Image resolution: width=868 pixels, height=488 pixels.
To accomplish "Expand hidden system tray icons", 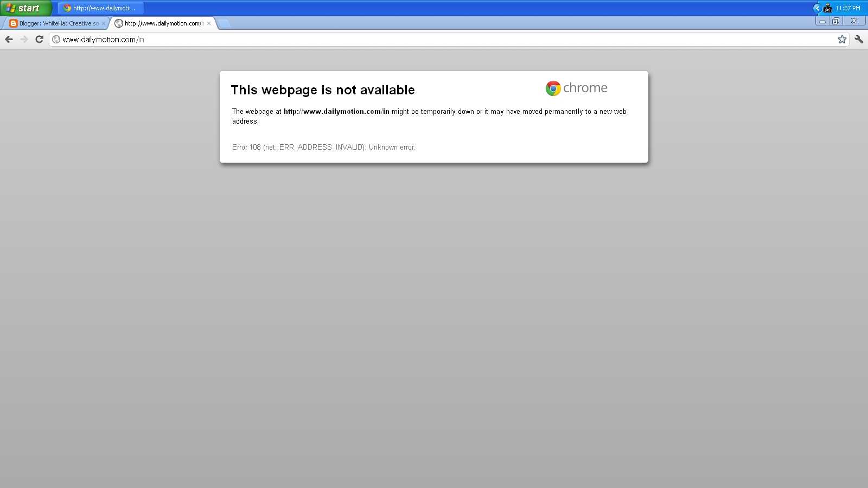I will (x=817, y=8).
